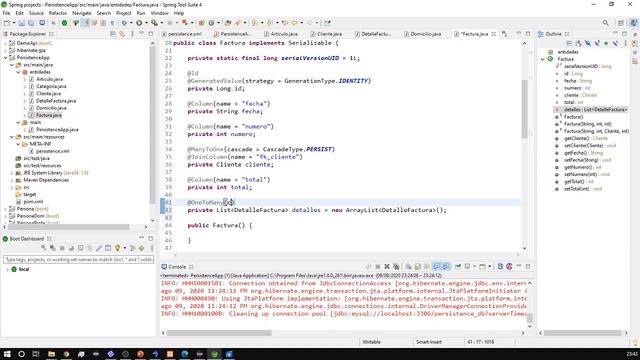Image resolution: width=640 pixels, height=360 pixels.
Task: Click the Package Explorer horizontal scrollbar
Action: point(69,227)
